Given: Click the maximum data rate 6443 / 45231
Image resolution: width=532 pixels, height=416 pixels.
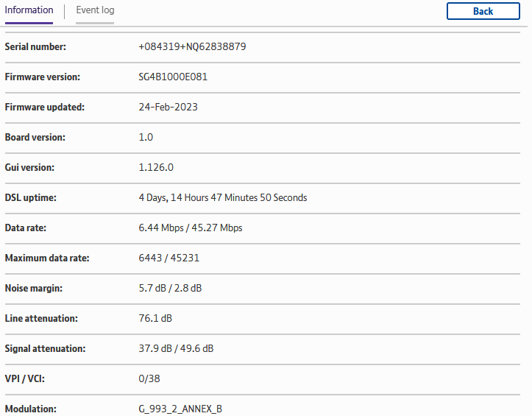Looking at the screenshot, I should [x=169, y=258].
